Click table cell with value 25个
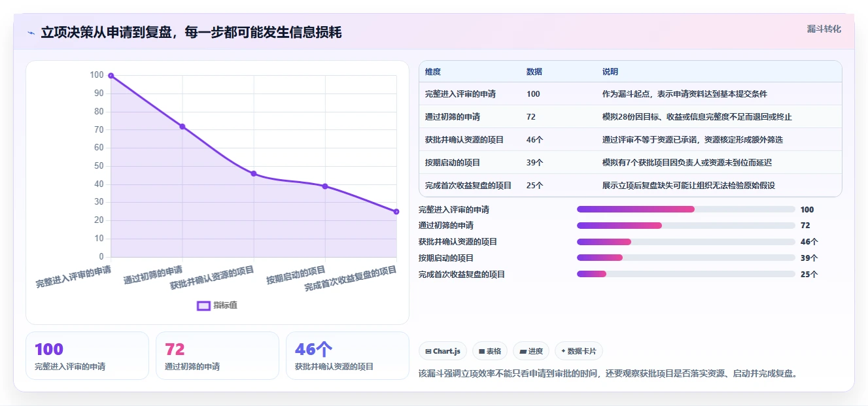Viewport: 868px width, 406px height. (535, 186)
